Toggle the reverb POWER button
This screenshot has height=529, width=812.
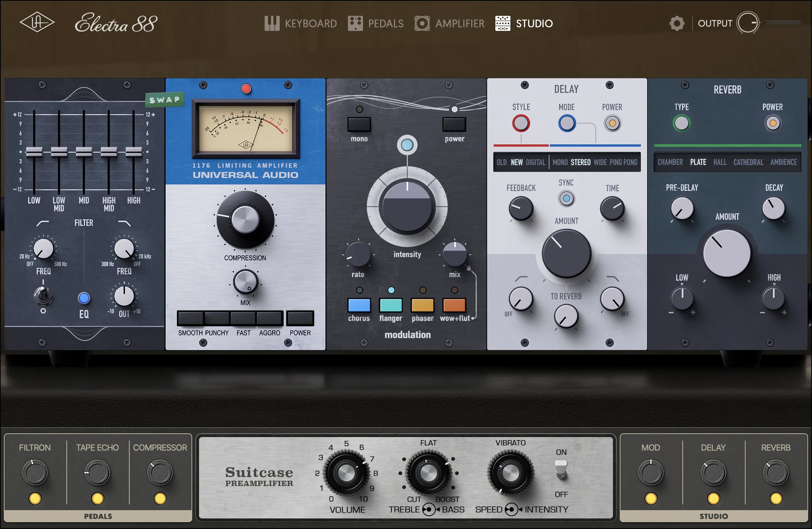[772, 122]
